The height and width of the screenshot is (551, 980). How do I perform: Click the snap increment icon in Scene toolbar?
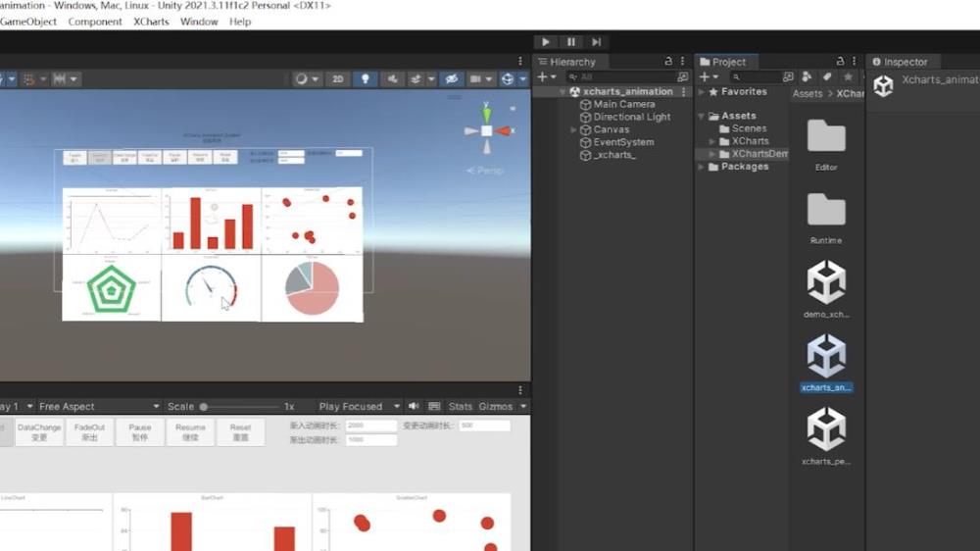click(x=60, y=78)
